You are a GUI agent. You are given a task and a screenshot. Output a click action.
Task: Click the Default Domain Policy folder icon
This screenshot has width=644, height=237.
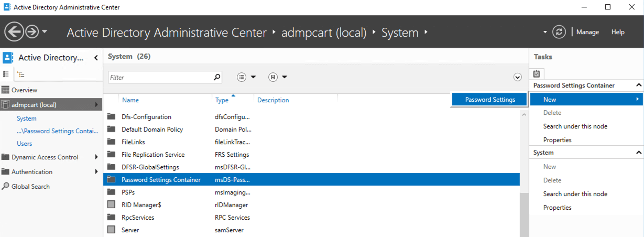point(111,130)
